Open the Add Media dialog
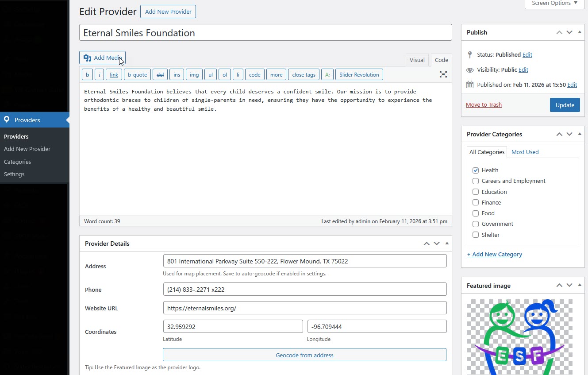Viewport: 588px width, 375px height. 102,58
